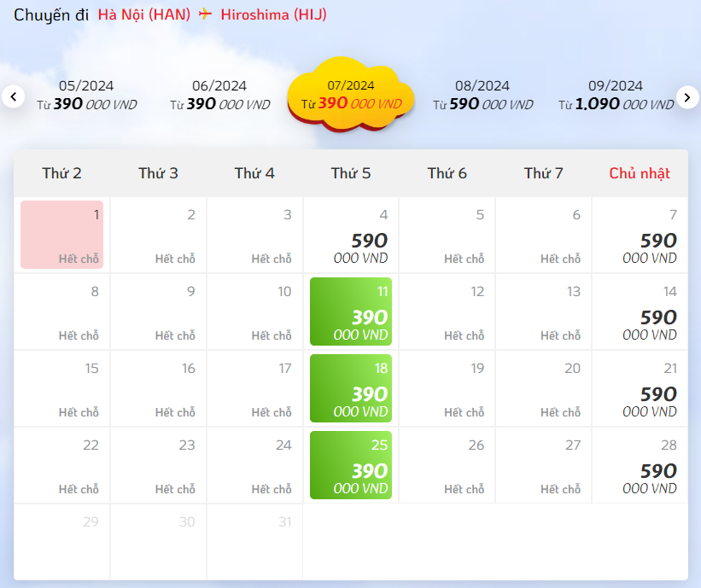Click the sold-out July 16 cell

point(158,388)
